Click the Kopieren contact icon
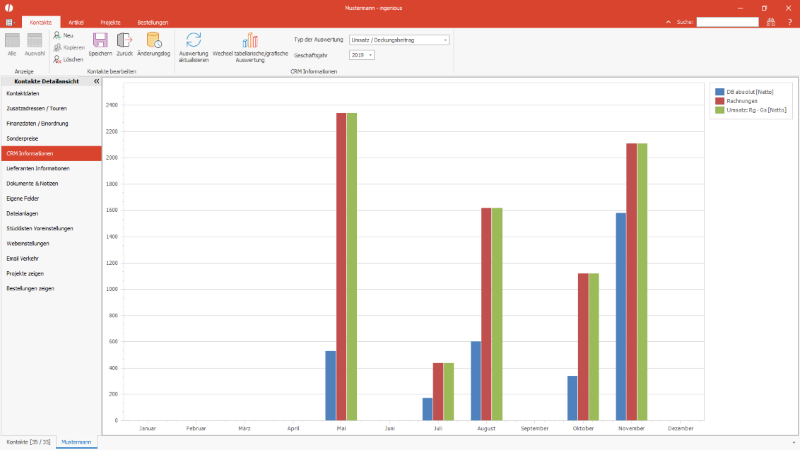The image size is (800, 450). pyautogui.click(x=58, y=47)
